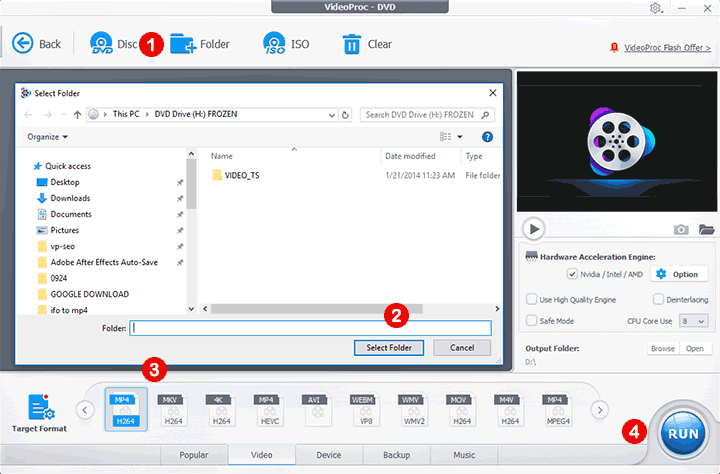Confirm with Select Folder button
Image resolution: width=720 pixels, height=474 pixels.
coord(389,348)
